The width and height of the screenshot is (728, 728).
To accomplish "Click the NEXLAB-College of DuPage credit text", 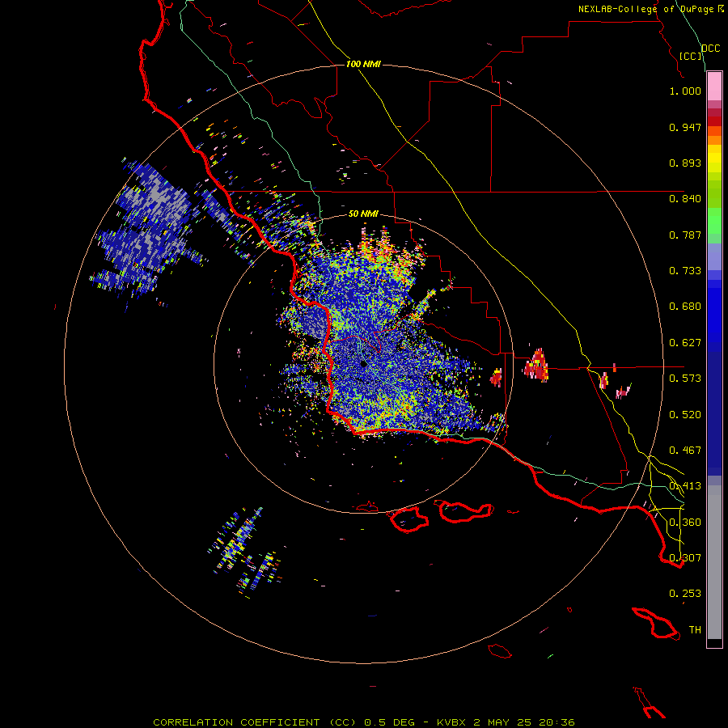I will pyautogui.click(x=648, y=9).
